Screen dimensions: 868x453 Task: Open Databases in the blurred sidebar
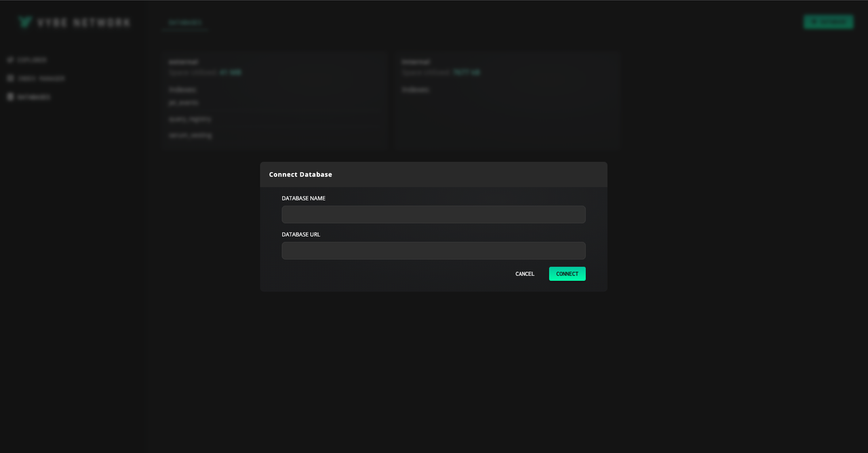click(29, 97)
